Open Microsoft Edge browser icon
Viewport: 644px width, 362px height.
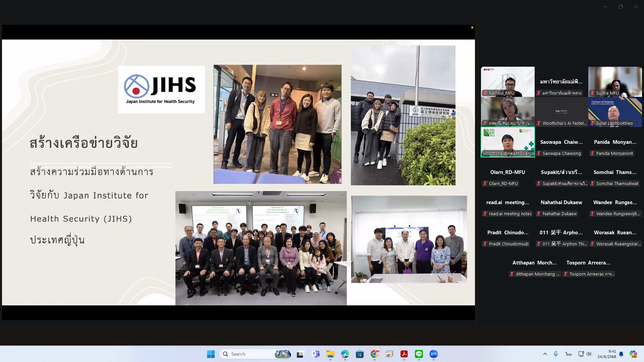(x=345, y=354)
